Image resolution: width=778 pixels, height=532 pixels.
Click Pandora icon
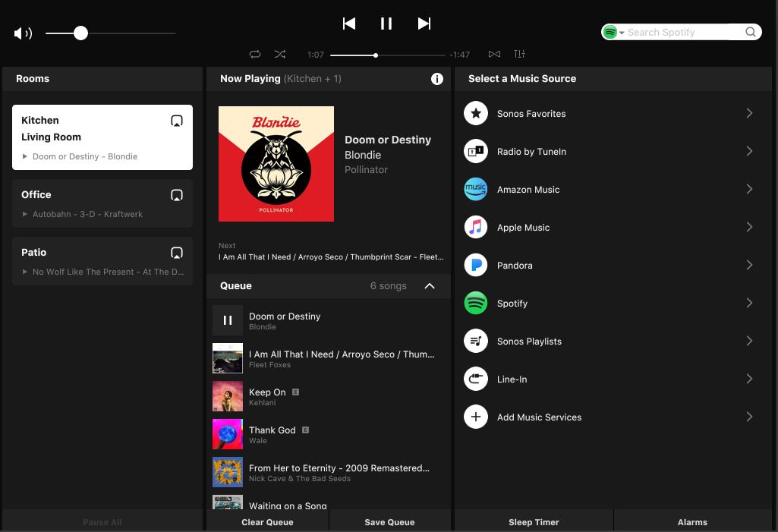point(476,265)
